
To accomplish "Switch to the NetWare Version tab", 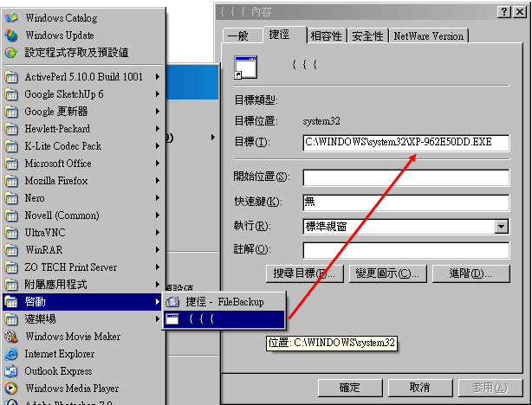I will tap(429, 35).
